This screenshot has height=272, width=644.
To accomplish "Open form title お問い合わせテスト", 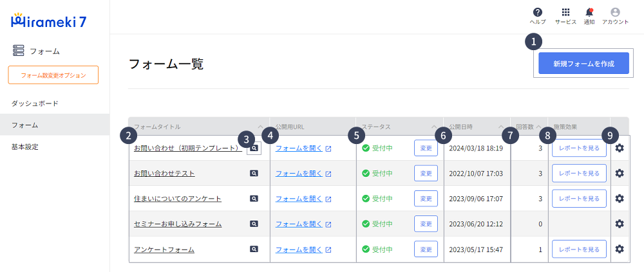I will [164, 174].
